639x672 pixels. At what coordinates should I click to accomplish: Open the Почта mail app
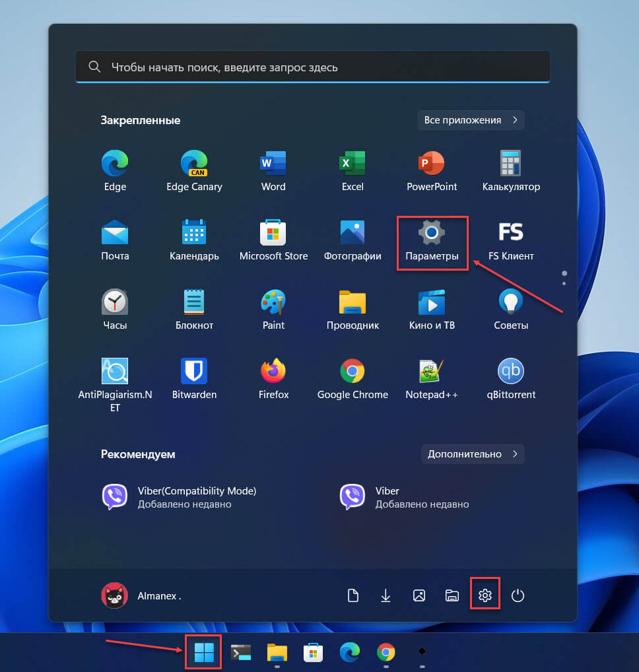click(115, 240)
